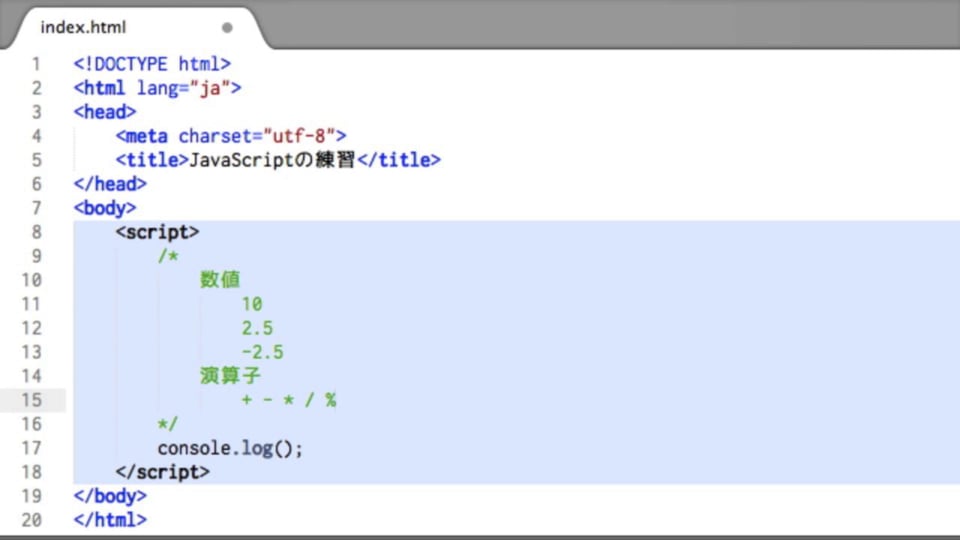Click the comment word 数値

220,280
